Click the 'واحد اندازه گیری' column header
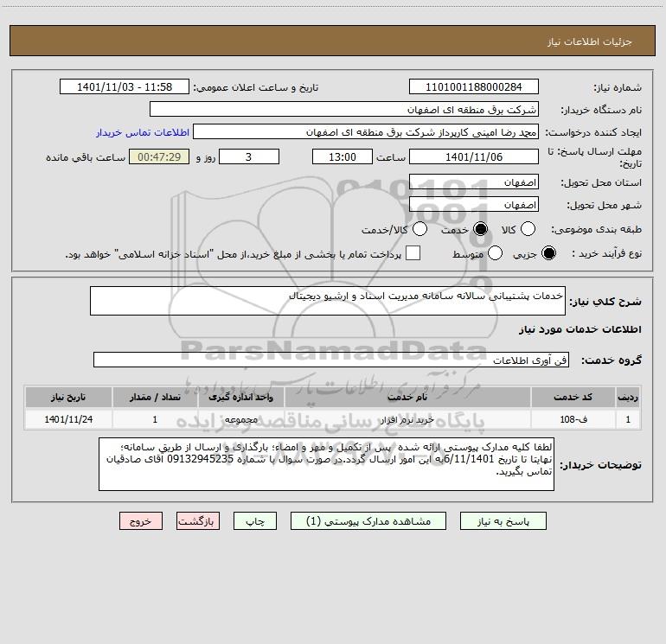666x644 pixels. coord(240,397)
